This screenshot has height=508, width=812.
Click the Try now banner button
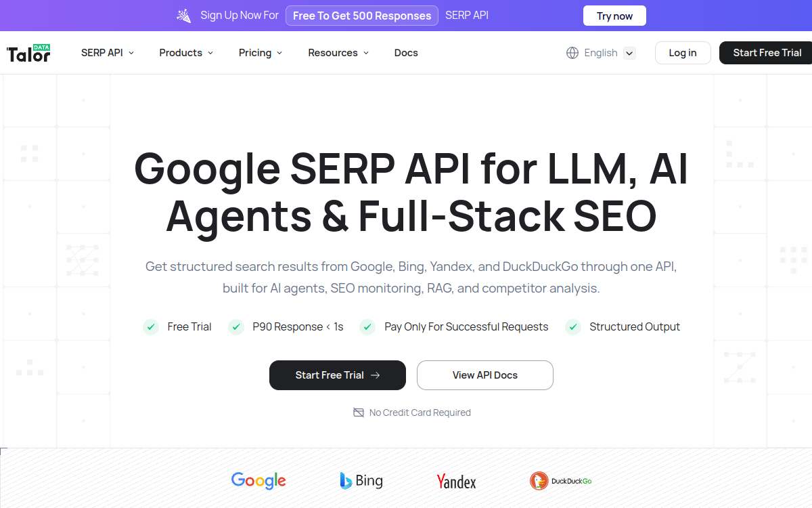point(614,16)
